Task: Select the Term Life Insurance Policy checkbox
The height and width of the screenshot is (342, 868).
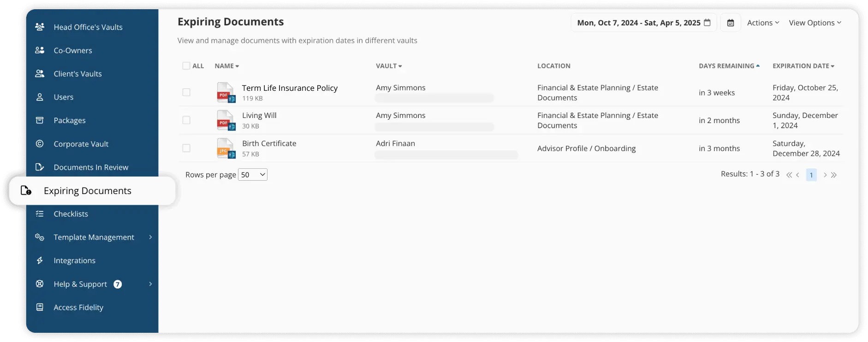Action: pyautogui.click(x=186, y=92)
